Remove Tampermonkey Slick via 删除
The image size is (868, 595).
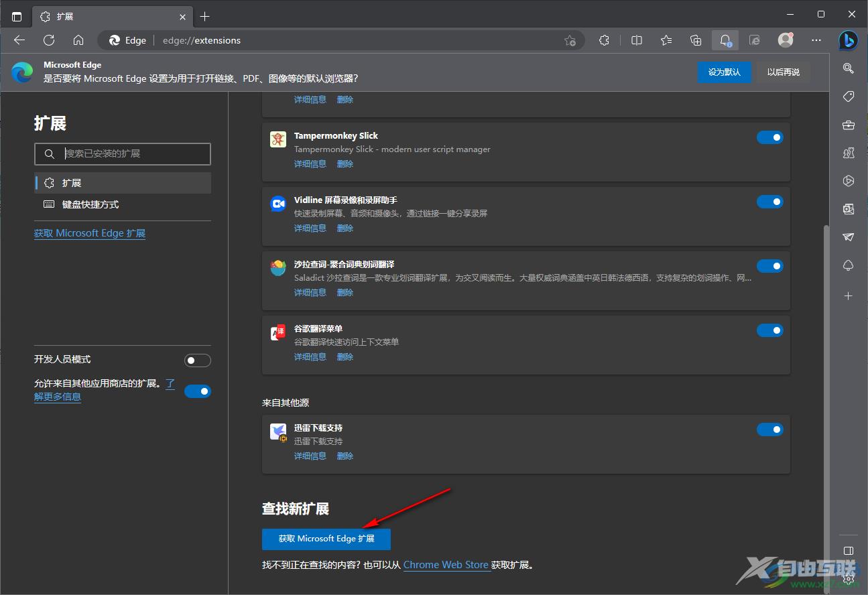[x=345, y=163]
